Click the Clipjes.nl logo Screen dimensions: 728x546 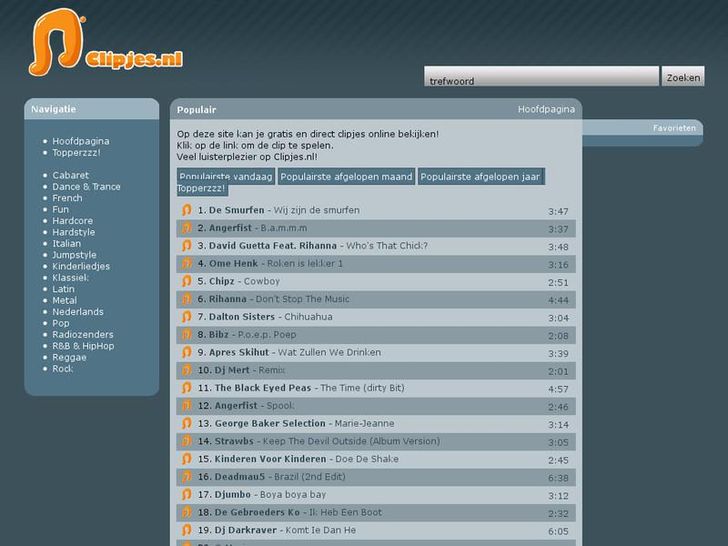coord(105,45)
